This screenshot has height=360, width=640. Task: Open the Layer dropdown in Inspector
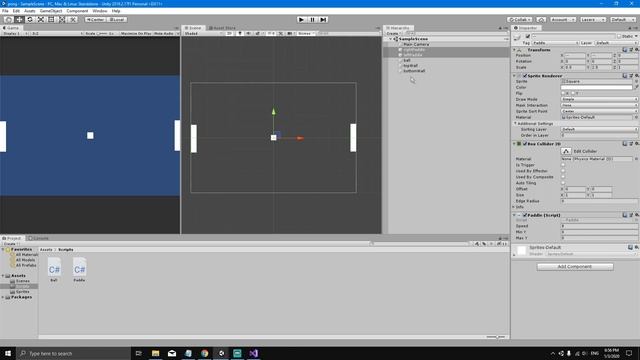coord(616,43)
